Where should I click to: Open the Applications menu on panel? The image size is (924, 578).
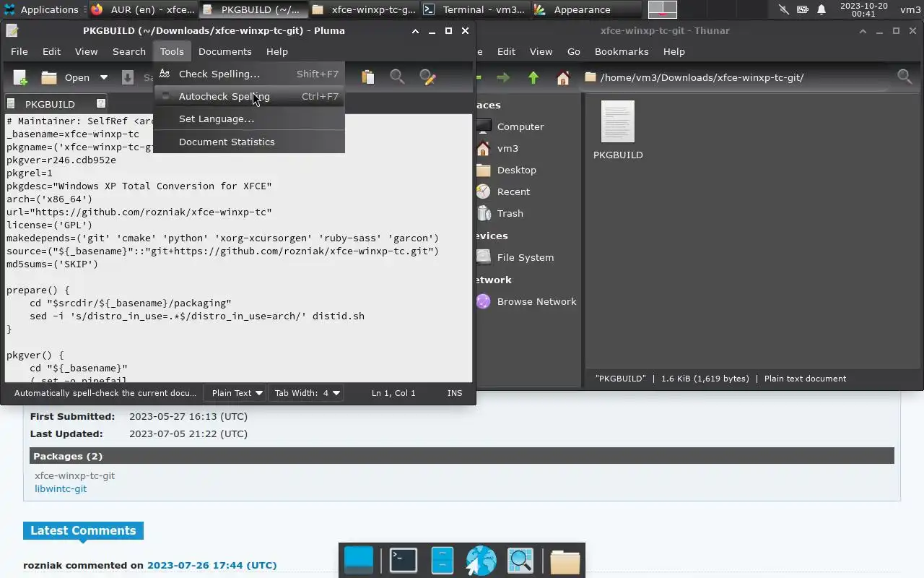point(41,9)
